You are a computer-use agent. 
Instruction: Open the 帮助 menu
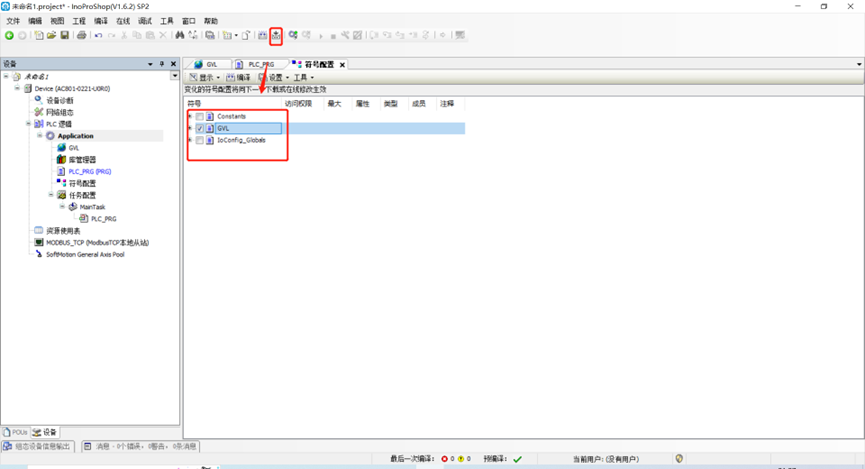[x=211, y=21]
